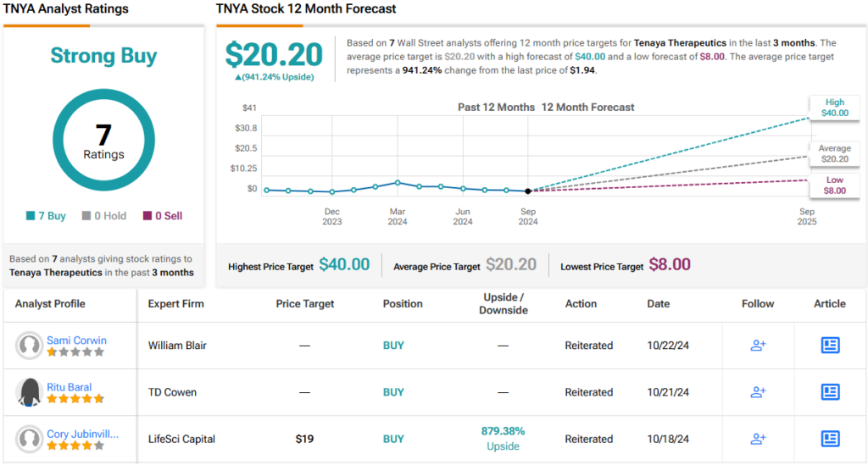The height and width of the screenshot is (465, 868).
Task: Select the High $40.00 forecast label
Action: [x=834, y=108]
